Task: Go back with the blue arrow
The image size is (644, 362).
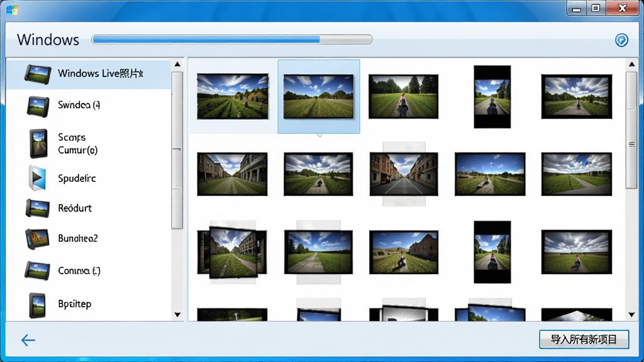Action: pos(28,340)
